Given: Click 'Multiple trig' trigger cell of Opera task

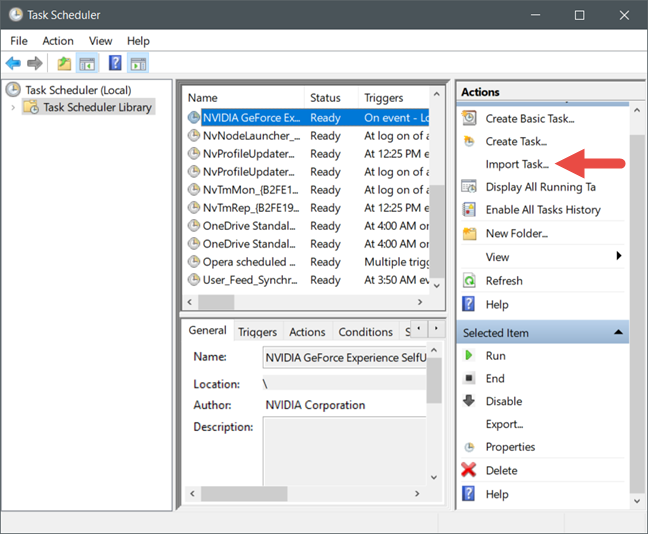Looking at the screenshot, I should (397, 262).
